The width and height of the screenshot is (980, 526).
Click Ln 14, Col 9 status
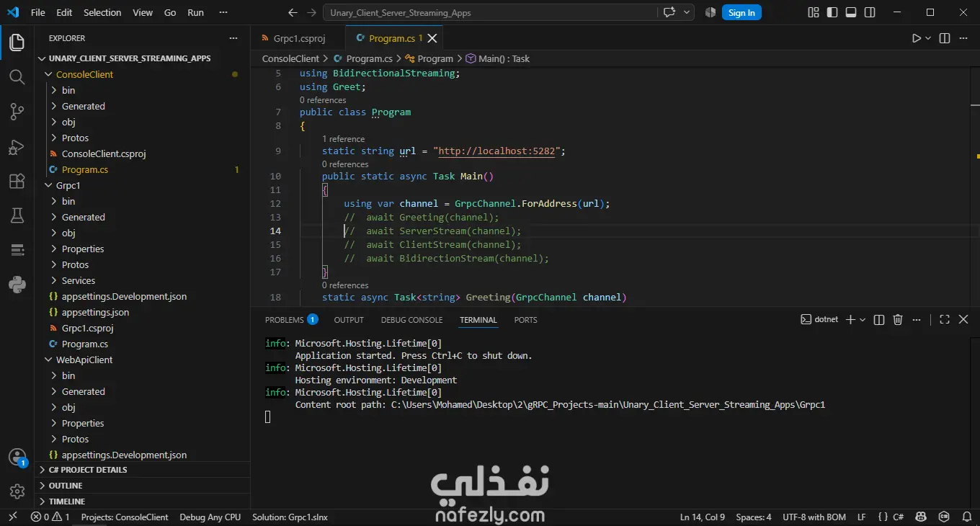(703, 517)
